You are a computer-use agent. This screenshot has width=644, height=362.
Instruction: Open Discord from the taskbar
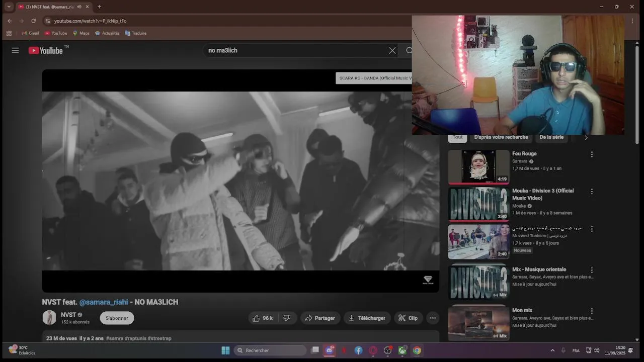330,350
